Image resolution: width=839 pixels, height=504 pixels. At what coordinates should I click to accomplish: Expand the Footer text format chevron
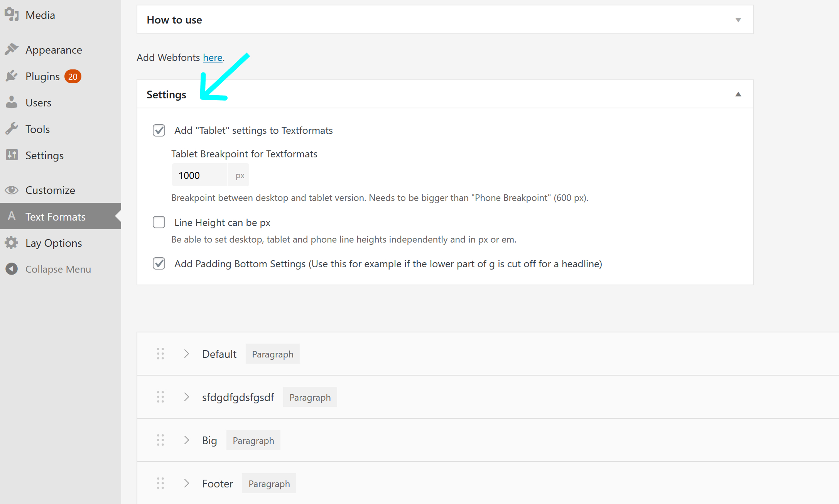(186, 483)
